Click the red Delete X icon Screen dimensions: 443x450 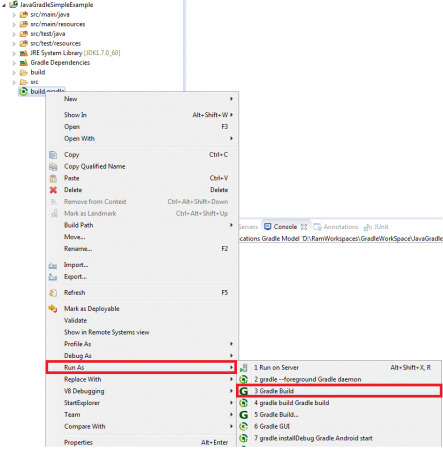pos(53,190)
